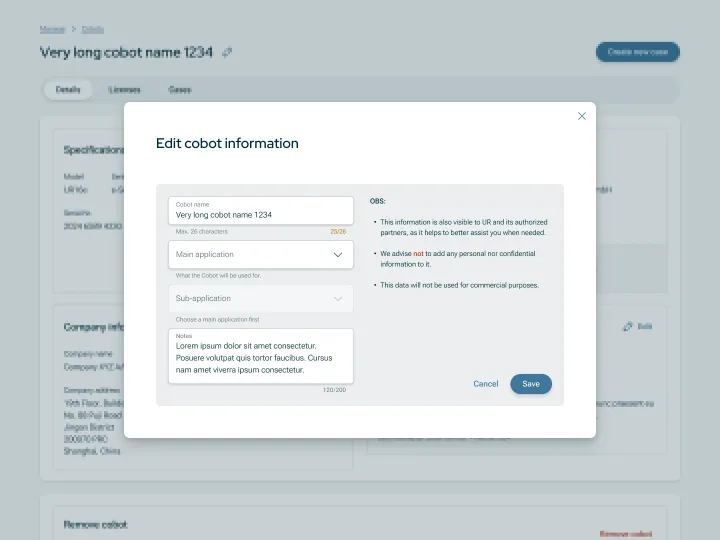The height and width of the screenshot is (540, 720).
Task: Cancel editing the cobot information
Action: [x=485, y=384]
